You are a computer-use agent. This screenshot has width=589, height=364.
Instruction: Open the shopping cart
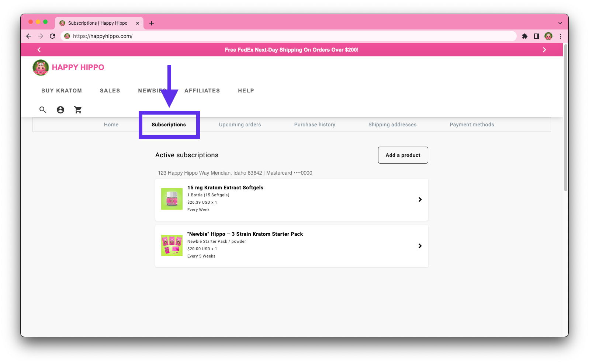(78, 109)
